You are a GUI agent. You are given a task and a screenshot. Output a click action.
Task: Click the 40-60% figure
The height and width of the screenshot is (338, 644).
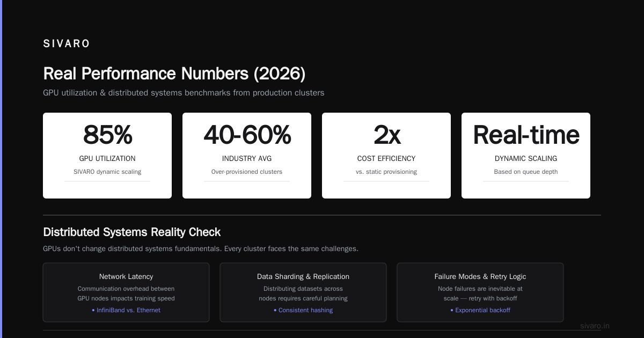coord(247,135)
